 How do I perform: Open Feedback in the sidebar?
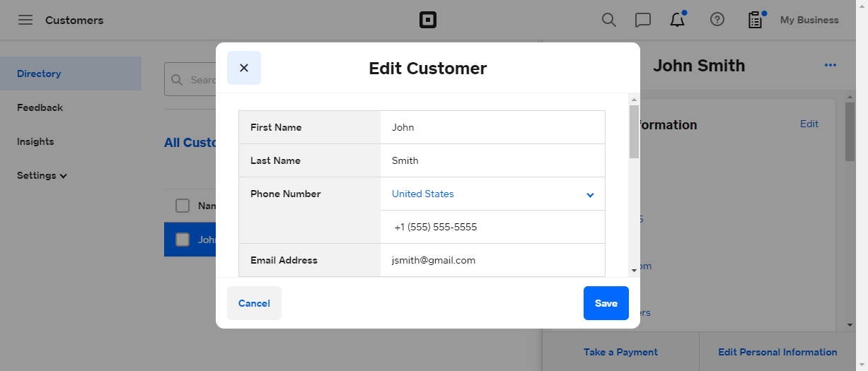(x=40, y=107)
